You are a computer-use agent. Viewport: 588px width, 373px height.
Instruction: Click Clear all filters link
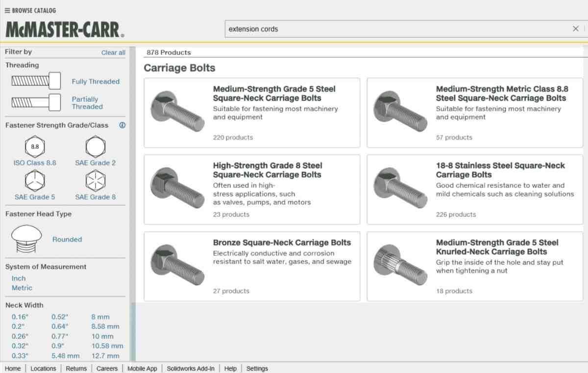tap(113, 52)
